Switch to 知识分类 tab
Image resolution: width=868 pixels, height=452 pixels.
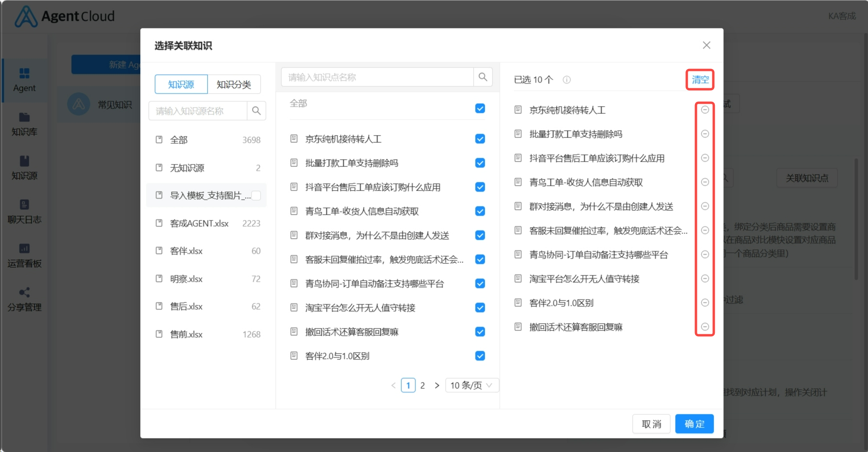tap(234, 84)
